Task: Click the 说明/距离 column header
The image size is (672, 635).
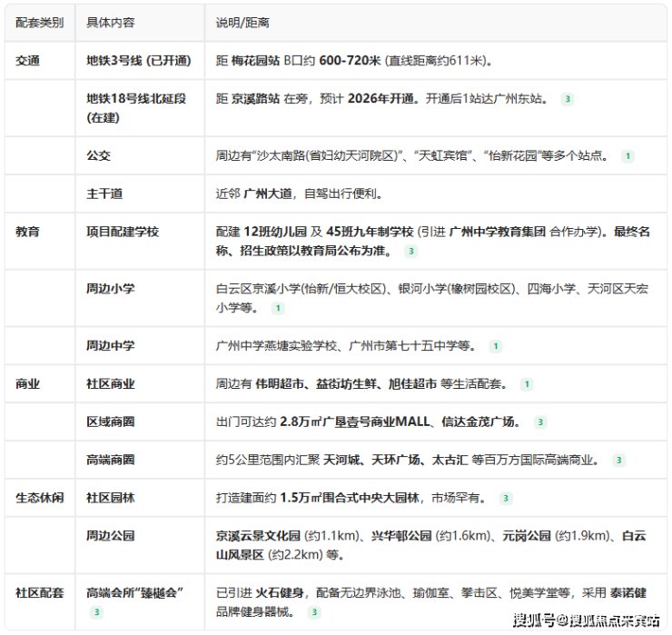Action: tap(242, 22)
